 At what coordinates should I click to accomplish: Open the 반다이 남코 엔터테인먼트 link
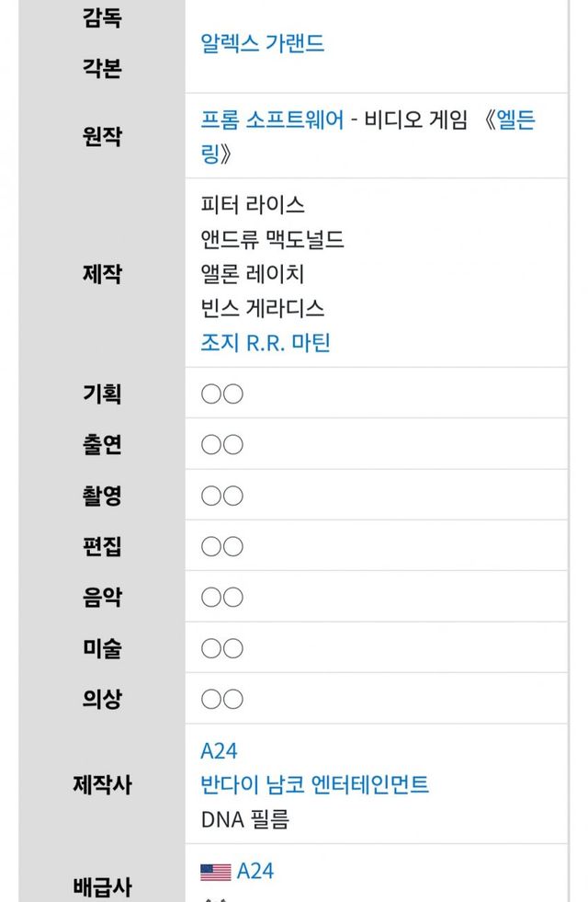(x=315, y=784)
